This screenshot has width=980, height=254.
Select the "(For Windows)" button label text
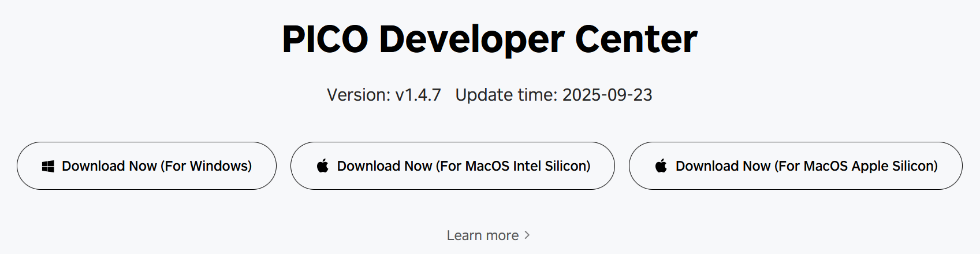(x=206, y=166)
